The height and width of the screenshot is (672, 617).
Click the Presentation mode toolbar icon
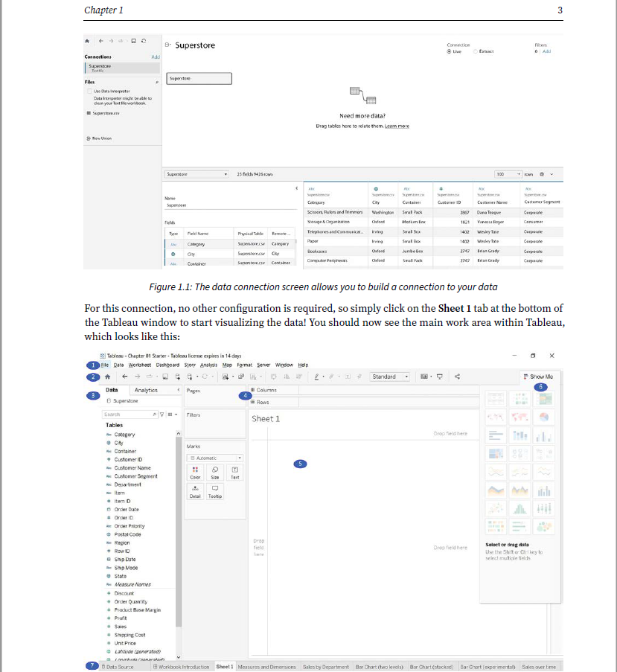point(440,377)
